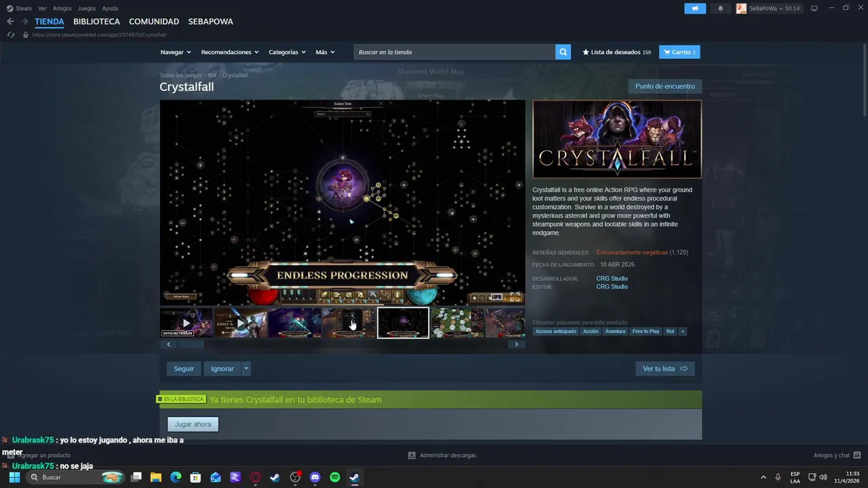Select the third screenshot thumbnail
This screenshot has width=868, height=488.
click(x=294, y=323)
